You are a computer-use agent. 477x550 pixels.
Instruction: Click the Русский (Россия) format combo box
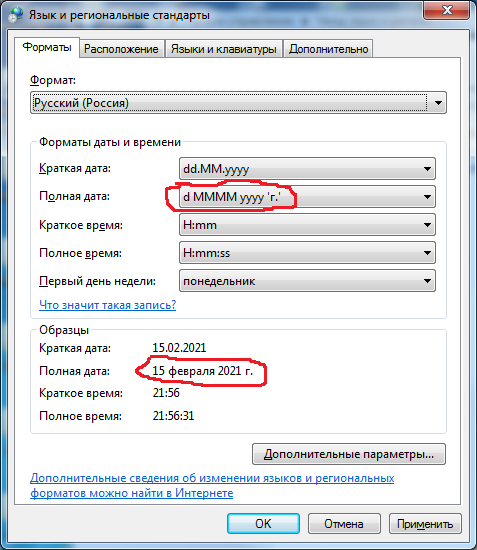(238, 103)
